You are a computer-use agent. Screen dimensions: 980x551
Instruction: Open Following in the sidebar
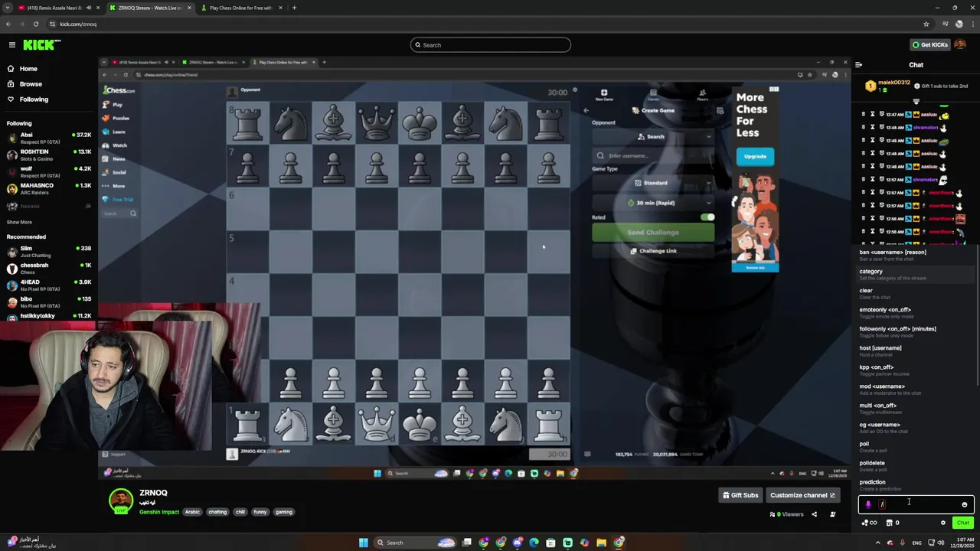[x=34, y=99]
